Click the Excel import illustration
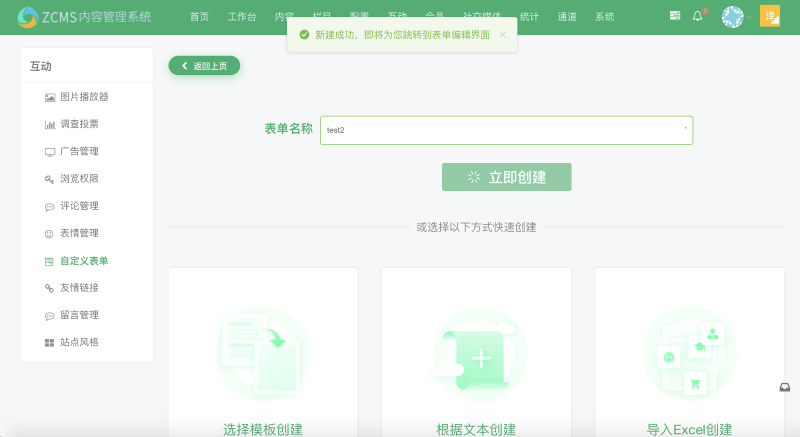 [690, 353]
